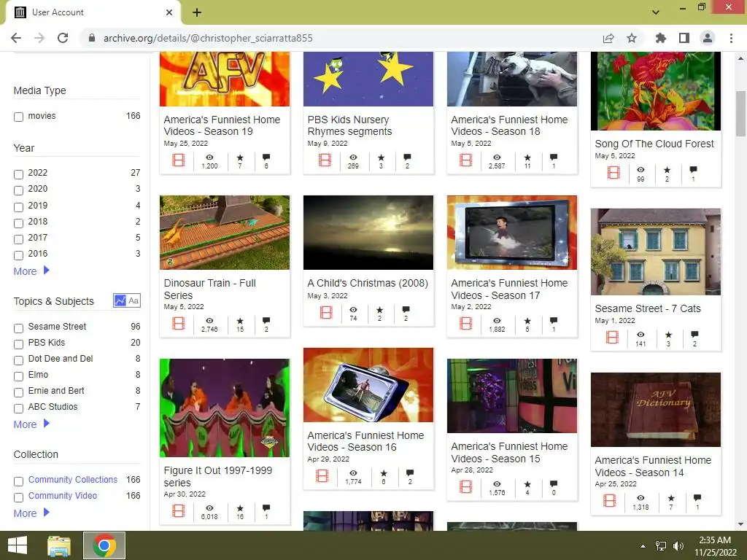Open the tab search chevron
This screenshot has height=560, width=747.
(x=656, y=12)
